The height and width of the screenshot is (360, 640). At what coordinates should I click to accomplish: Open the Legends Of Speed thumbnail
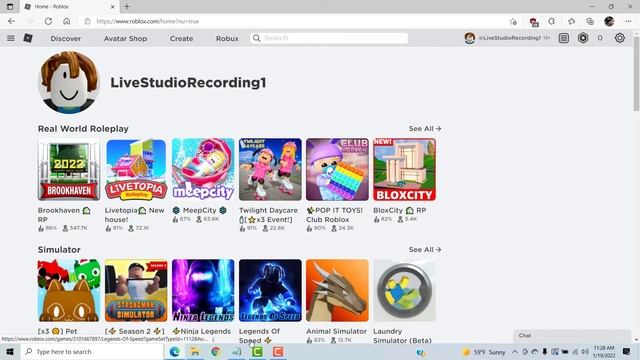[270, 290]
